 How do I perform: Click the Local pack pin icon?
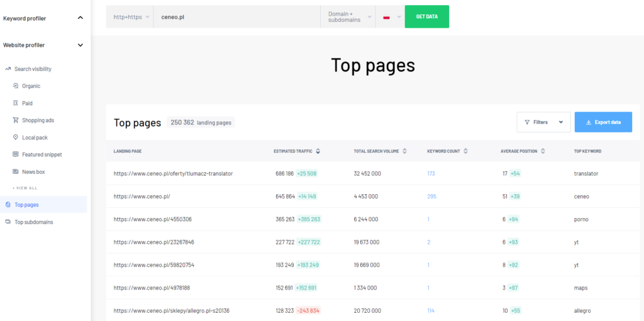point(16,138)
